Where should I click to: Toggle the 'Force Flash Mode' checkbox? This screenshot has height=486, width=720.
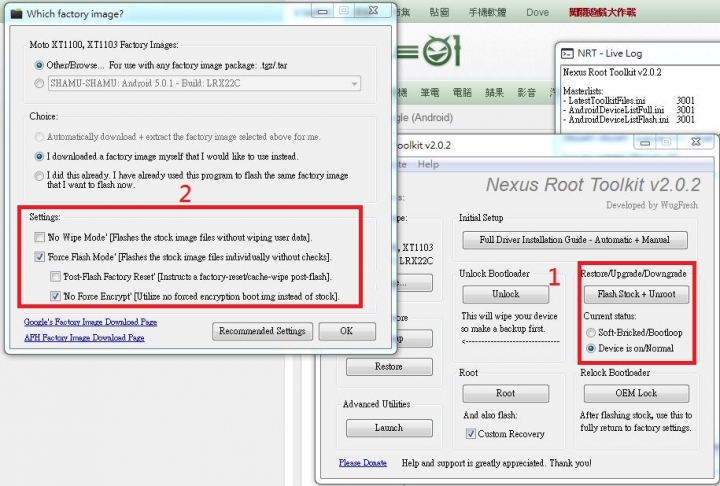[x=39, y=257]
